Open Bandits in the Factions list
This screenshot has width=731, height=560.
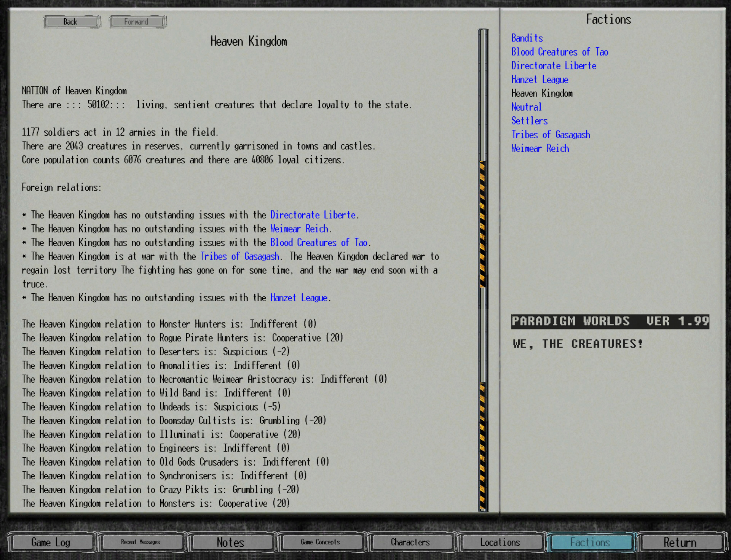527,38
